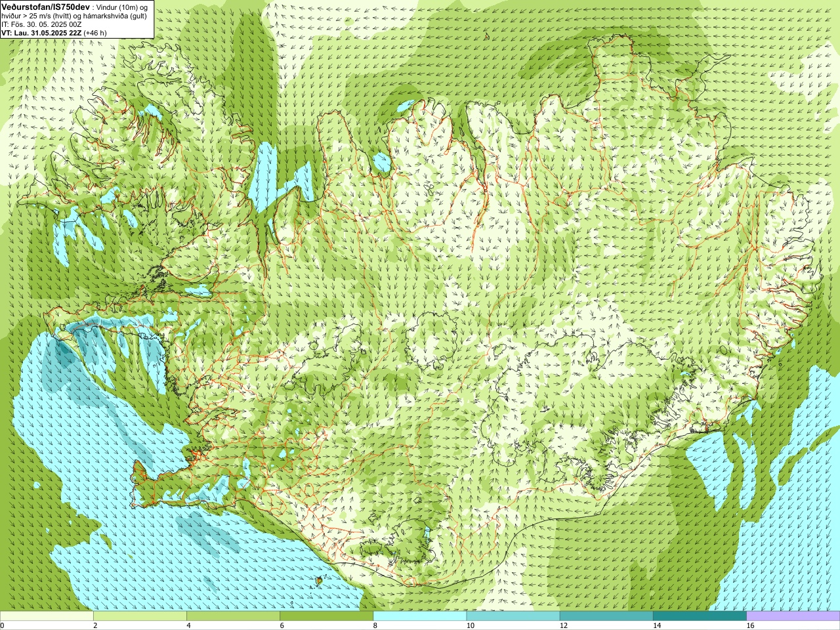Click the 'IT: Fös. 30. 05. 2025 00Z' line

[x=41, y=24]
